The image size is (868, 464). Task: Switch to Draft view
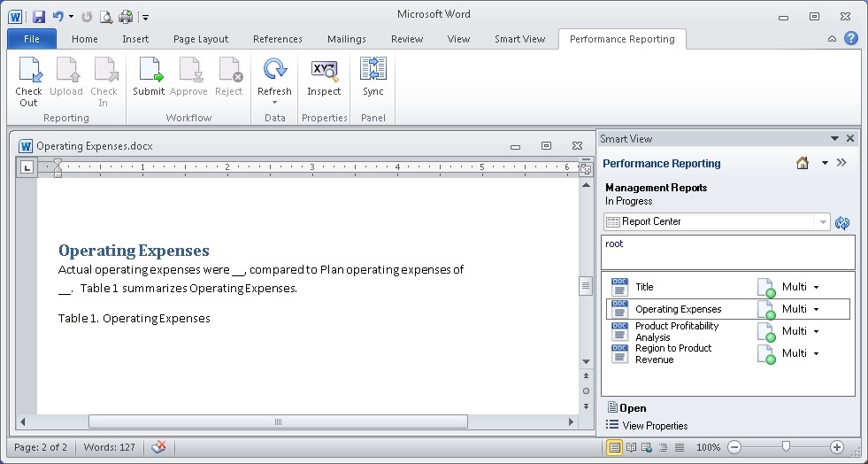click(680, 447)
